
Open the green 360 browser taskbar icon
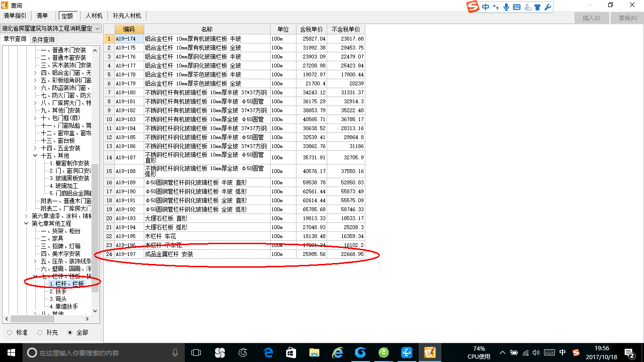point(384,353)
